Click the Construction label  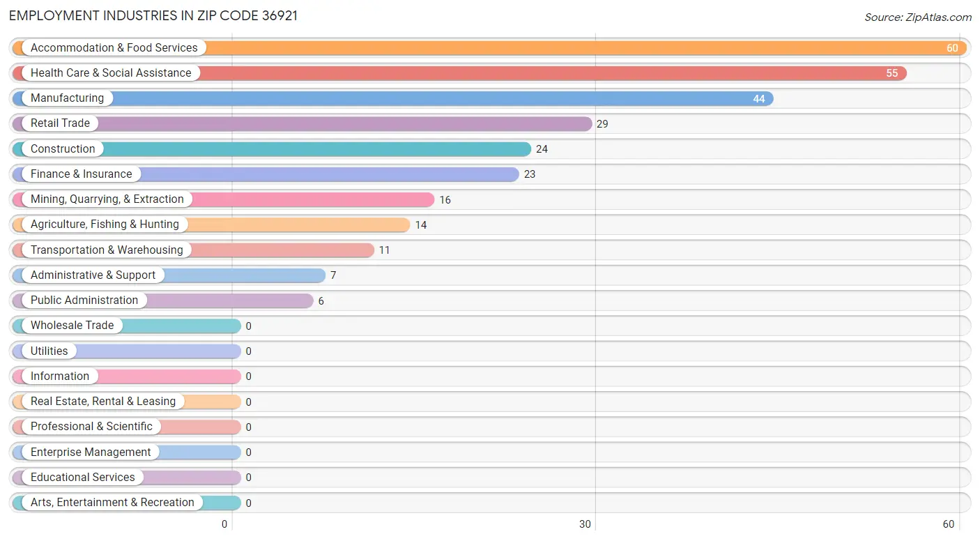[x=63, y=148]
